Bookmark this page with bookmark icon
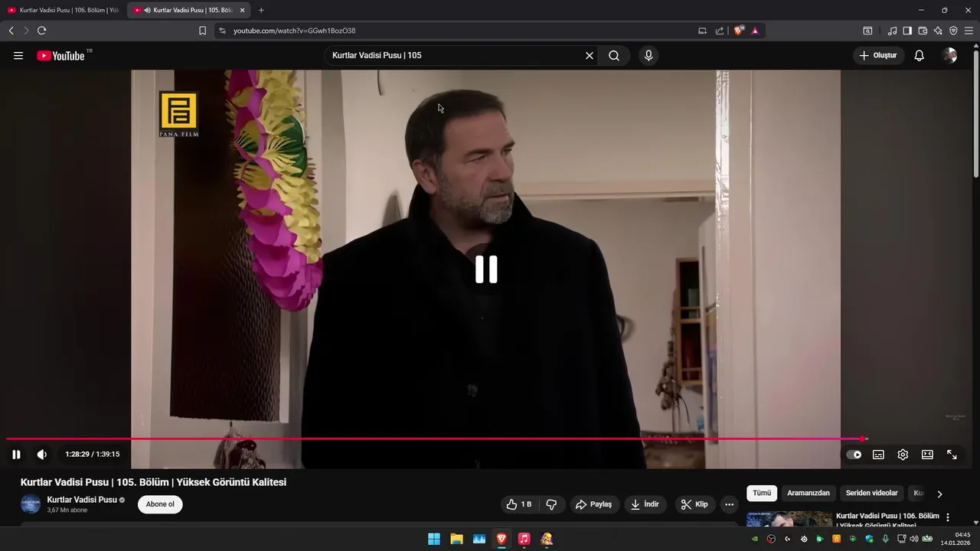 click(x=202, y=31)
